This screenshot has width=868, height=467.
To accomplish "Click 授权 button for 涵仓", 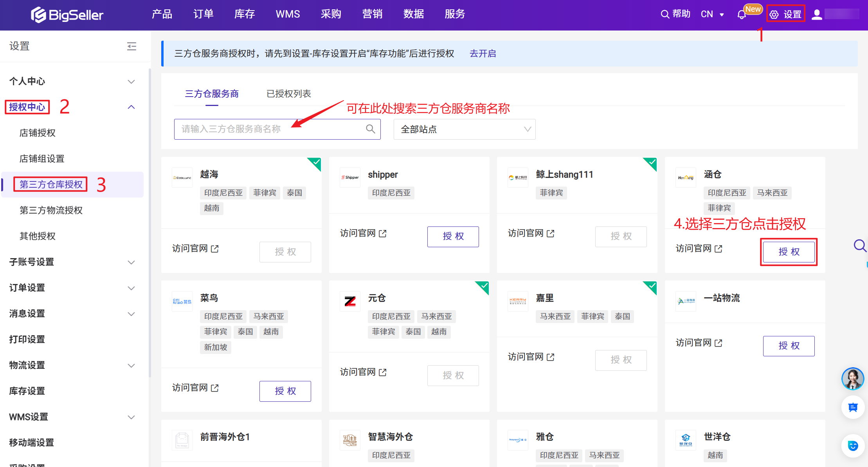I will pos(789,252).
